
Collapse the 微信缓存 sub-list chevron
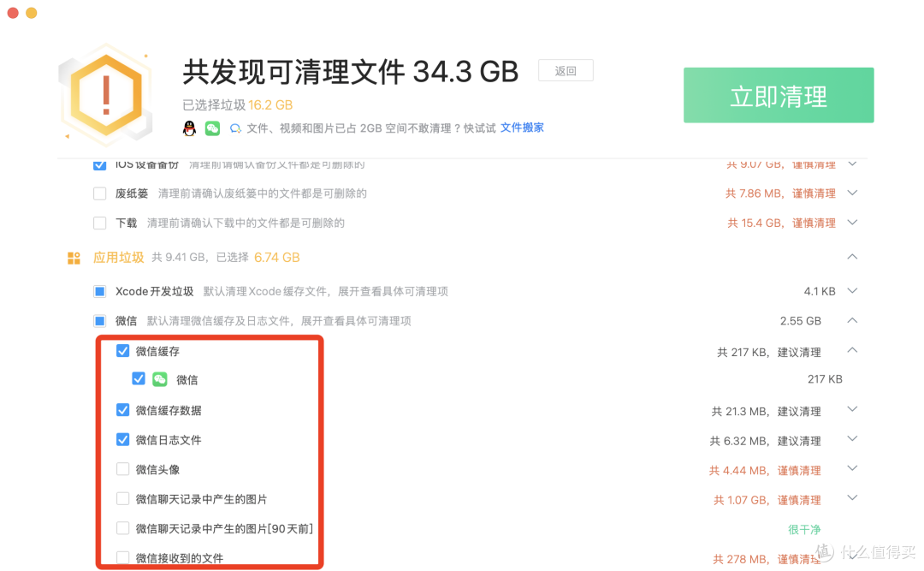pyautogui.click(x=852, y=350)
